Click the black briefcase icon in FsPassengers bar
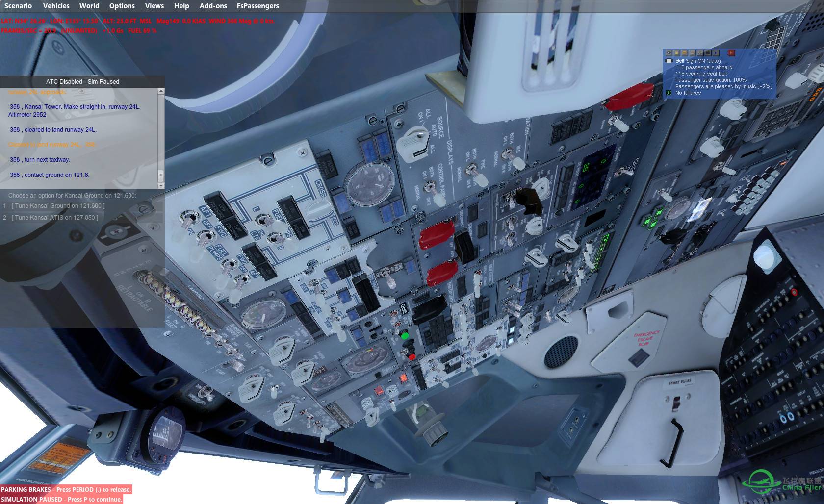 [708, 53]
